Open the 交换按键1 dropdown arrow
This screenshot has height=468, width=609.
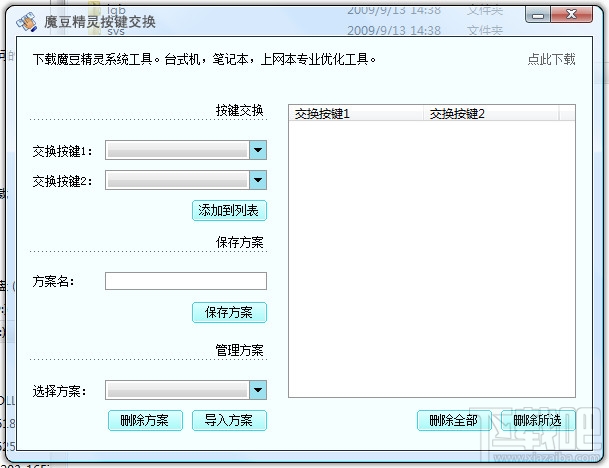pos(258,150)
